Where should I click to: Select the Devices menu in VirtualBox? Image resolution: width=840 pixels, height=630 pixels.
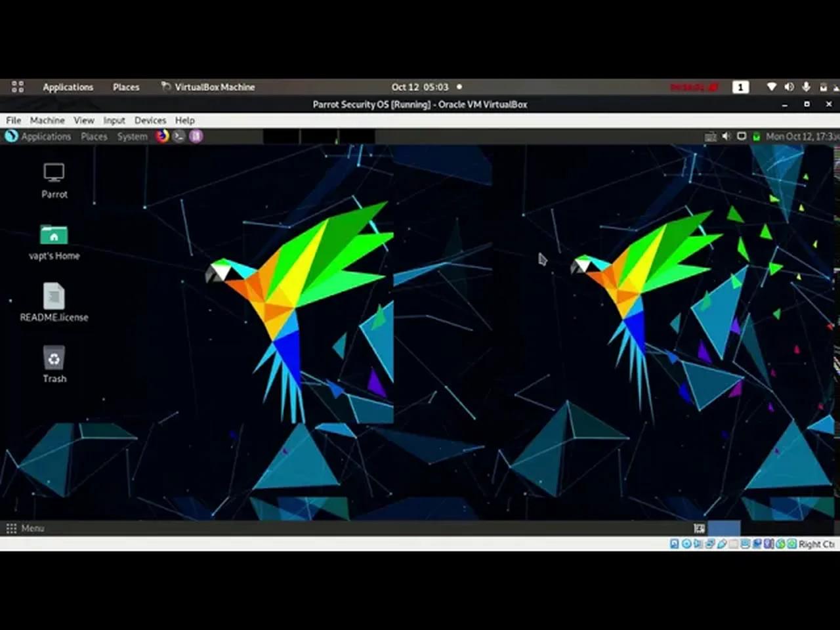point(150,120)
